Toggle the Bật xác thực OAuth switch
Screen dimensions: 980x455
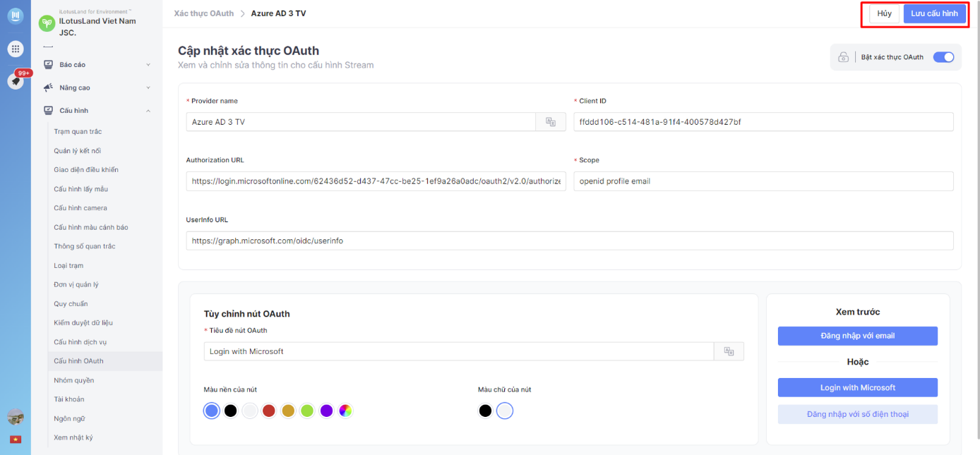click(x=943, y=57)
